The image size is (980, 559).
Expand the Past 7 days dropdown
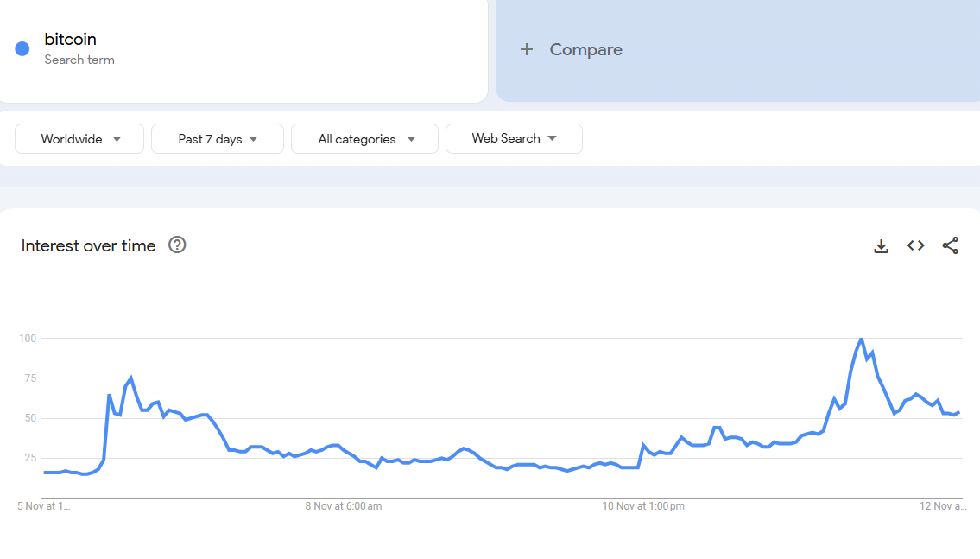coord(218,139)
